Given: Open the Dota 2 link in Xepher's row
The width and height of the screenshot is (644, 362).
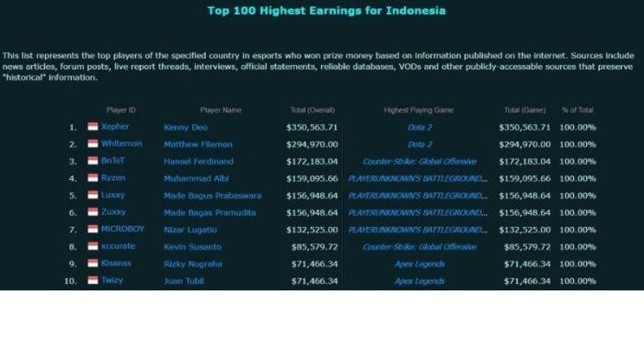Looking at the screenshot, I should [x=420, y=128].
